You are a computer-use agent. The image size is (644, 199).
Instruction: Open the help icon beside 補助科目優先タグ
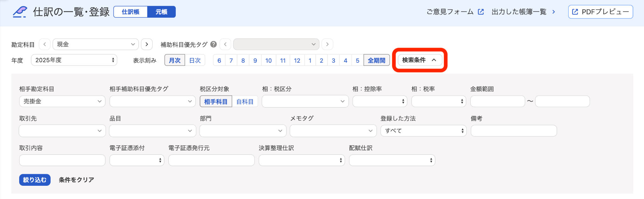[x=214, y=44]
